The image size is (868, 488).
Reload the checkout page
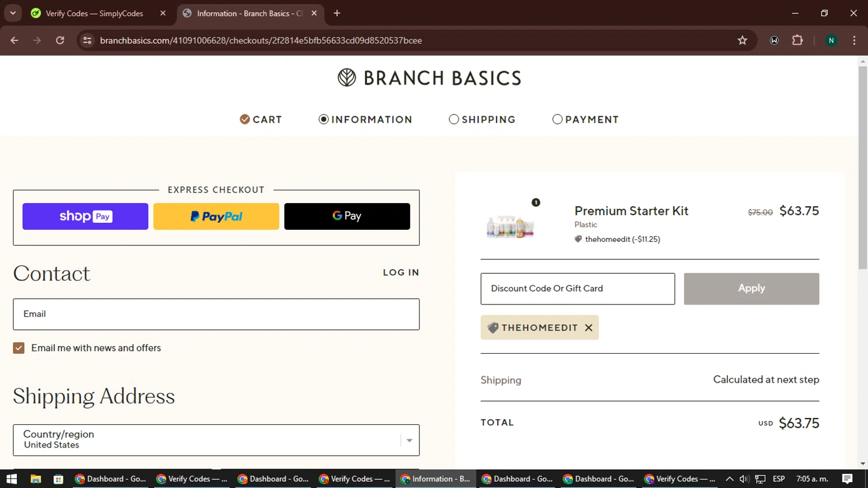click(60, 41)
